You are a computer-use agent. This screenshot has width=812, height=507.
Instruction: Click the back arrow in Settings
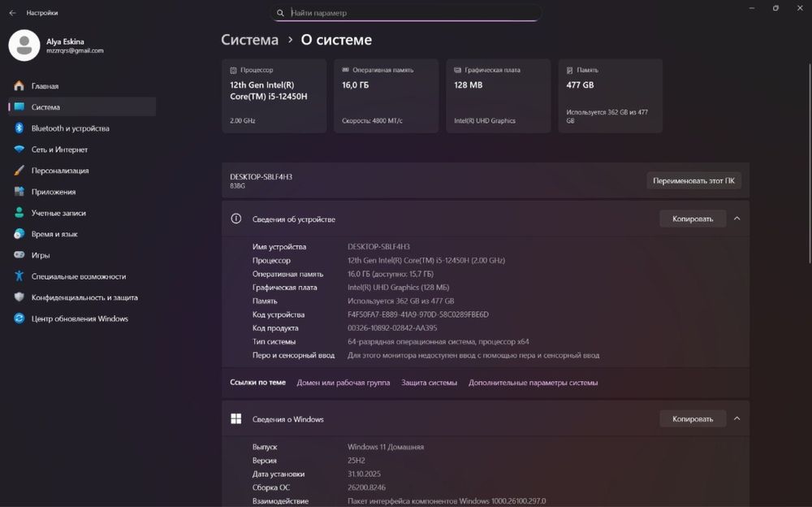12,13
